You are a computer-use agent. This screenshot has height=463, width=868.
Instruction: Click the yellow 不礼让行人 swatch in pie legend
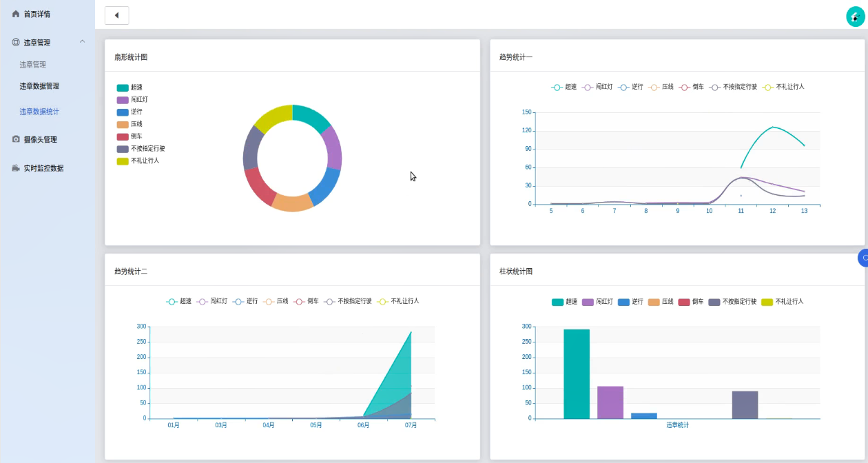pyautogui.click(x=123, y=161)
